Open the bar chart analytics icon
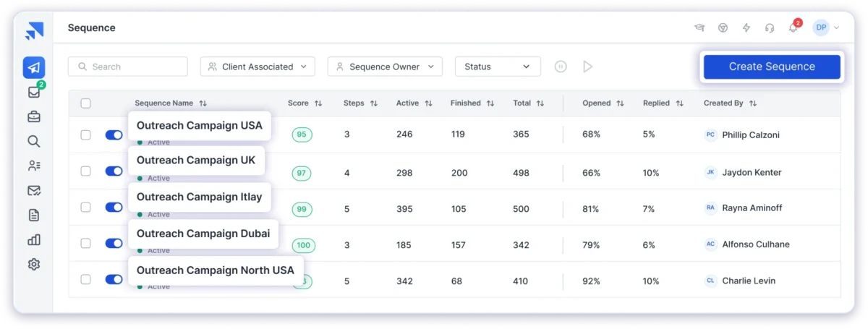Image resolution: width=868 pixels, height=329 pixels. coord(34,239)
